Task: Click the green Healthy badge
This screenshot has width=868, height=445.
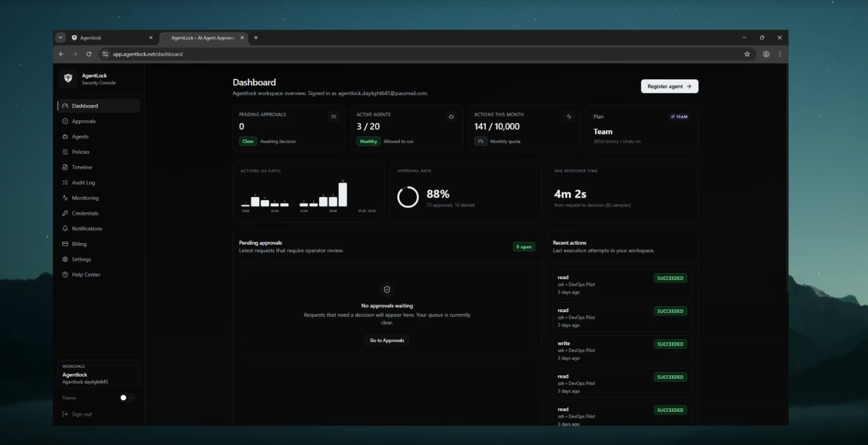Action: tap(369, 141)
